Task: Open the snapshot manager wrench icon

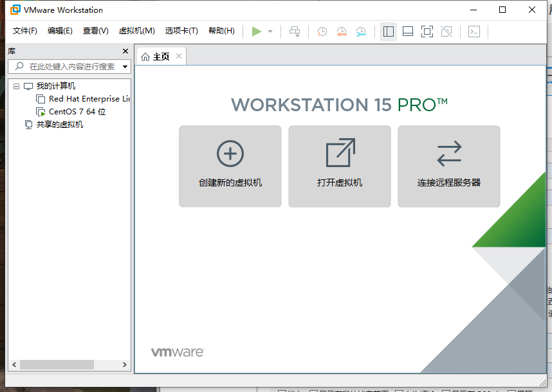Action: point(361,31)
